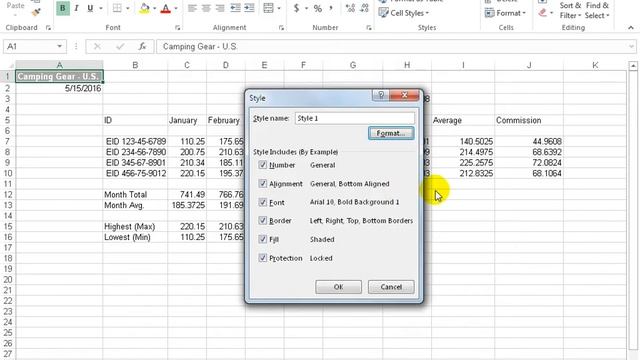Screen dimensions: 640x360
Task: Open Alignment group dialog launcher
Action: coord(281,28)
